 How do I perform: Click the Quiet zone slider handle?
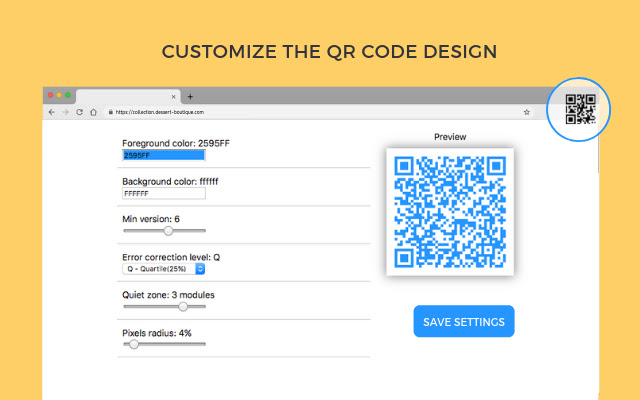183,307
